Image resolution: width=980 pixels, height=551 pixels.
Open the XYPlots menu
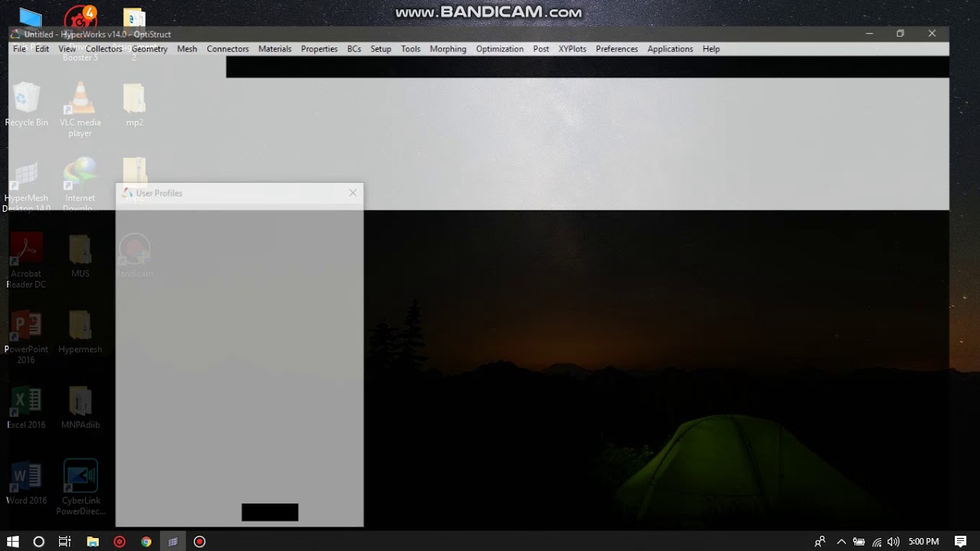[572, 49]
